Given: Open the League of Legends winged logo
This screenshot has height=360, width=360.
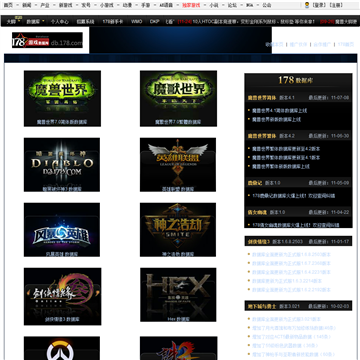Looking at the screenshot, I should 178,165.
